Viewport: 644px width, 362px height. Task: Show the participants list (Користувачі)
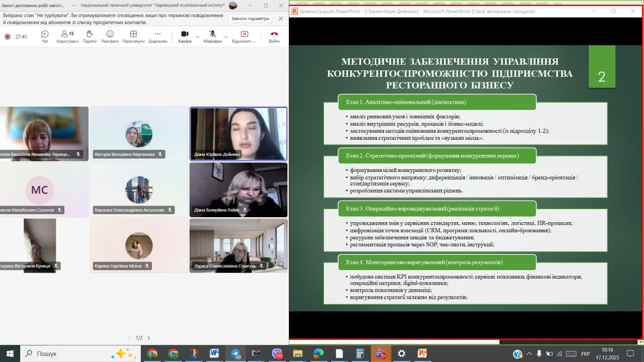pyautogui.click(x=67, y=36)
